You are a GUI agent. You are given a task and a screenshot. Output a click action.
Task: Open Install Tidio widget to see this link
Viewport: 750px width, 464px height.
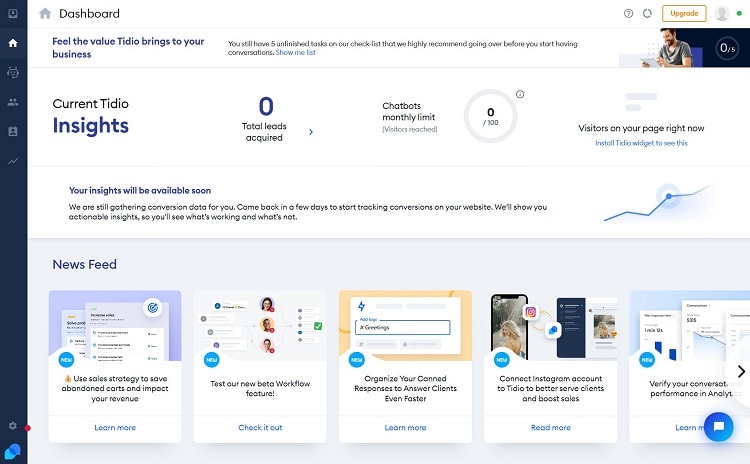tap(641, 143)
